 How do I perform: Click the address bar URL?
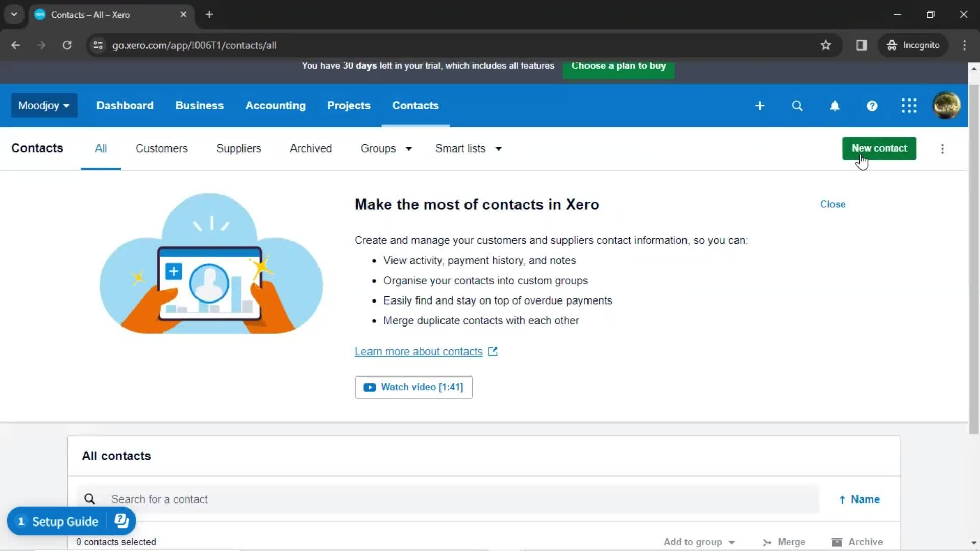coord(194,45)
